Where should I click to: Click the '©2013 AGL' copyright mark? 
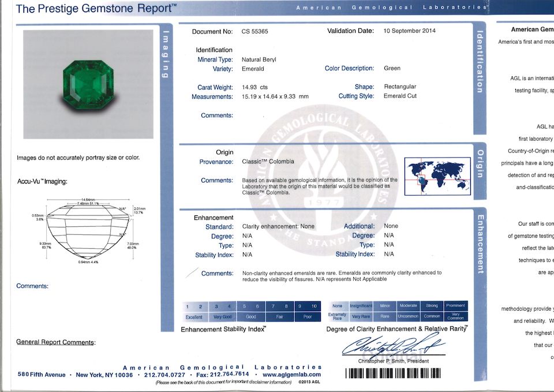pyautogui.click(x=309, y=382)
